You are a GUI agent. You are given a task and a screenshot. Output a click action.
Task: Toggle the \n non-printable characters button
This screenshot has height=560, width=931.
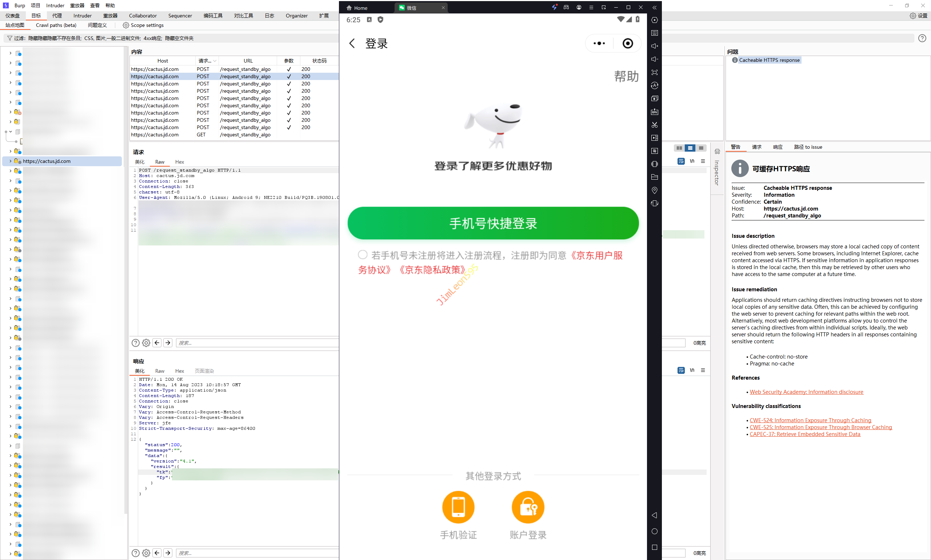[692, 161]
